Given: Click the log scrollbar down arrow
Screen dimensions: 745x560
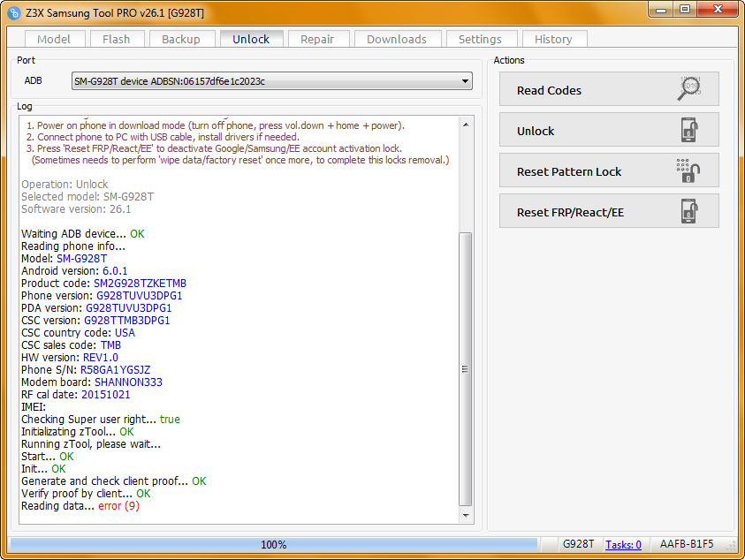Looking at the screenshot, I should coord(466,515).
